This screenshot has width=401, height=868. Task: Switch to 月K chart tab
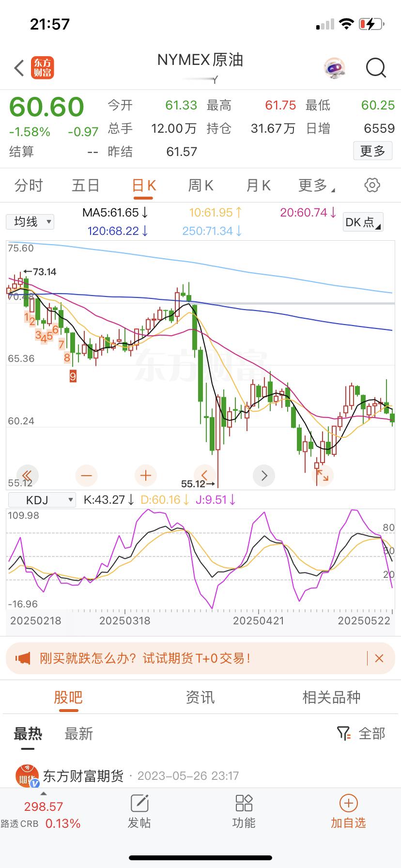(258, 185)
